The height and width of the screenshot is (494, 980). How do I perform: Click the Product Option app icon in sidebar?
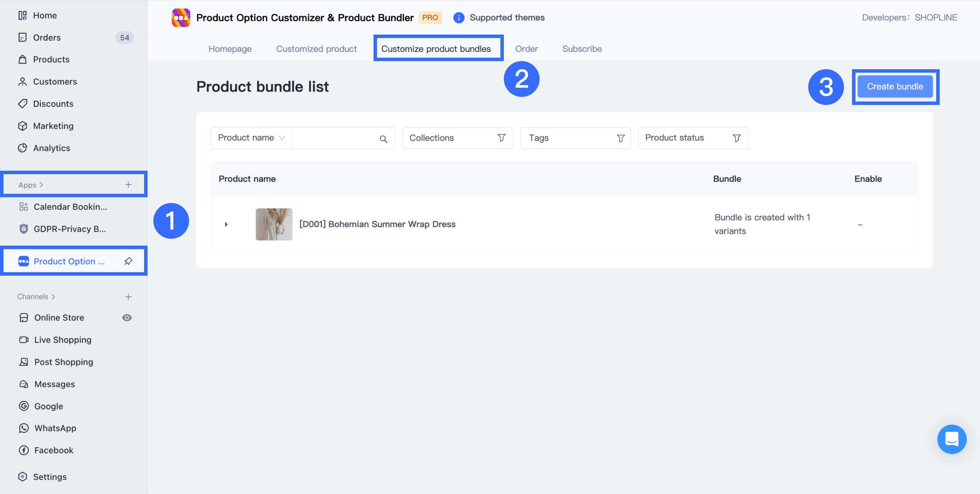[x=24, y=261]
